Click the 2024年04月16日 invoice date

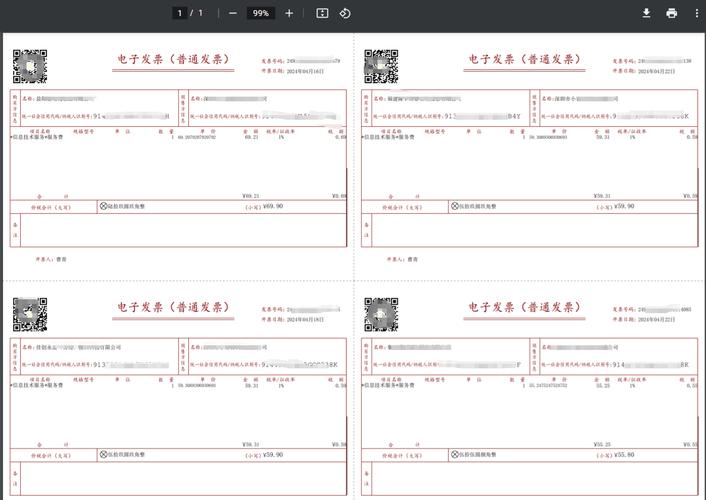(x=304, y=72)
